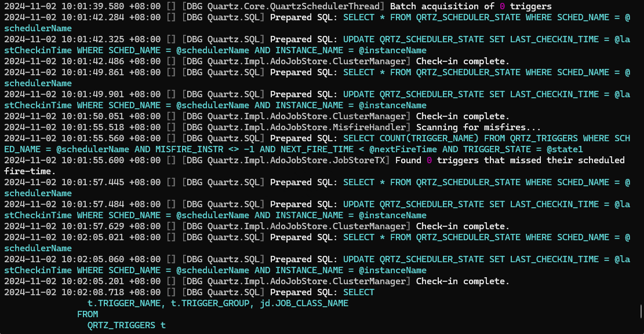Click timestamp 10:01:42.284
Image resolution: width=644 pixels, height=334 pixels.
pyautogui.click(x=93, y=17)
